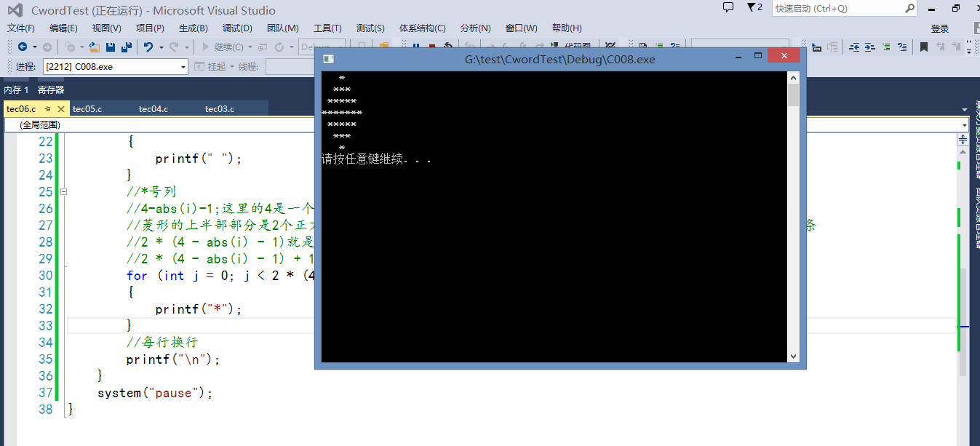980x446 pixels.
Task: Toggle the bookmark toolbar icon
Action: coord(923,47)
